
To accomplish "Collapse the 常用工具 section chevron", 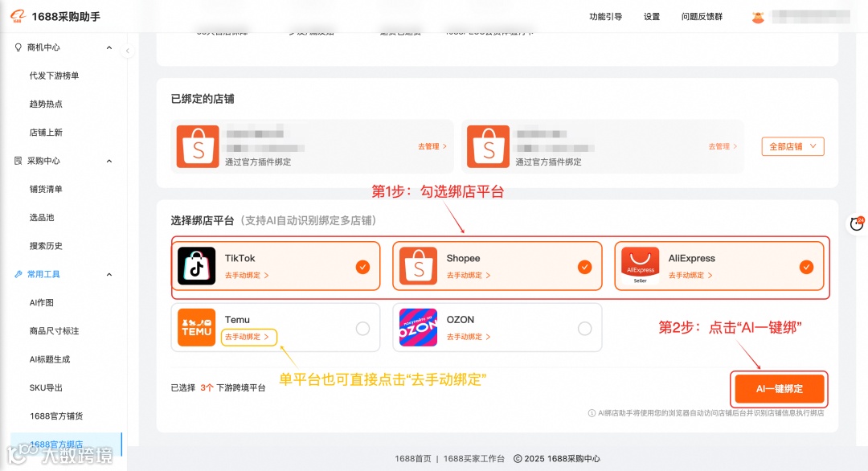I will (x=109, y=275).
